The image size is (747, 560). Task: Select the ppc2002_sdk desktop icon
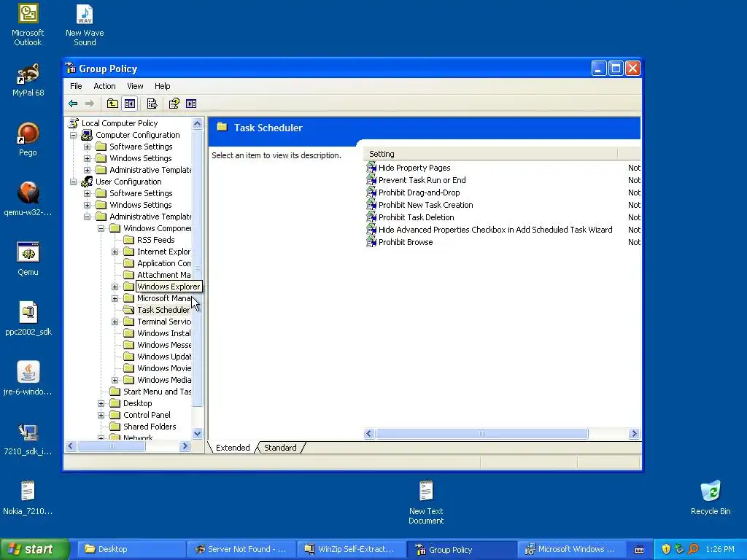click(x=28, y=319)
